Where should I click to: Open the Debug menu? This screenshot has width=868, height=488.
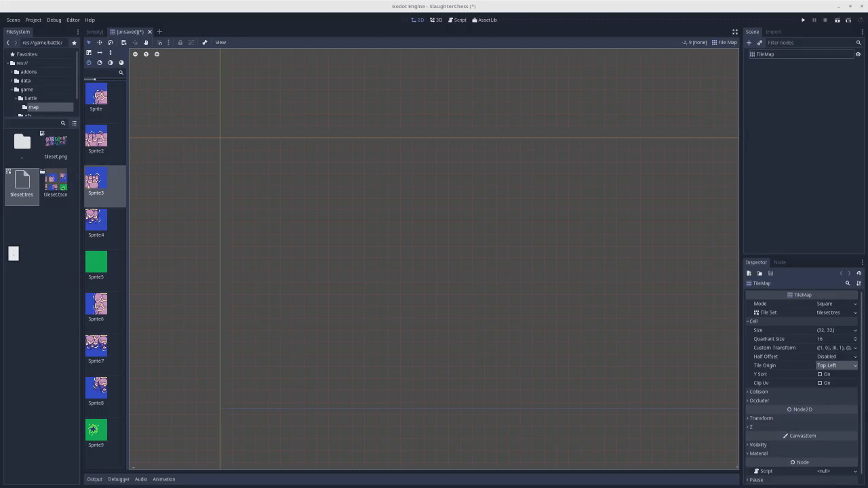point(54,20)
